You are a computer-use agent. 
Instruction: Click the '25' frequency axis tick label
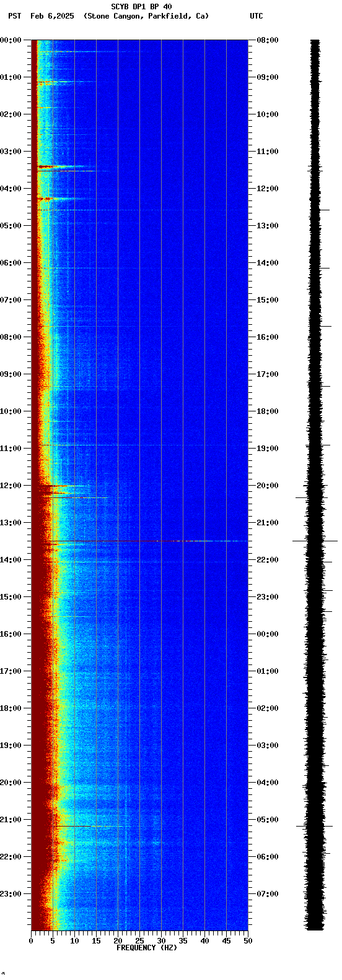point(139,941)
